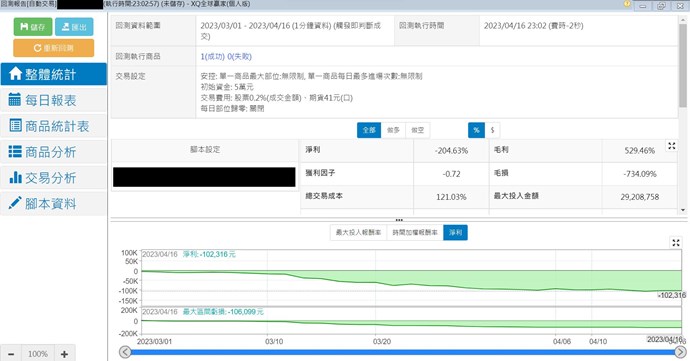Click the help icon in title bar
690x361 pixels.
pos(627,4)
